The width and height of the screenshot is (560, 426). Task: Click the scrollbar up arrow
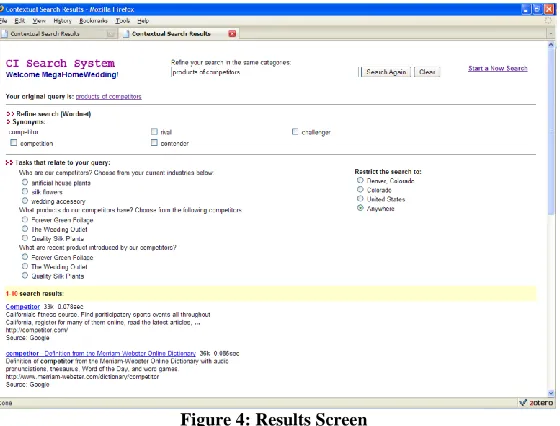[x=551, y=45]
